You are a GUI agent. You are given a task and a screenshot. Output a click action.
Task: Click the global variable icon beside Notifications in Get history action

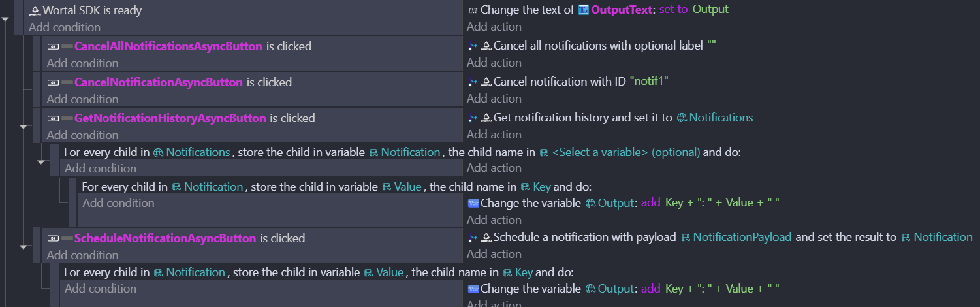coord(682,118)
